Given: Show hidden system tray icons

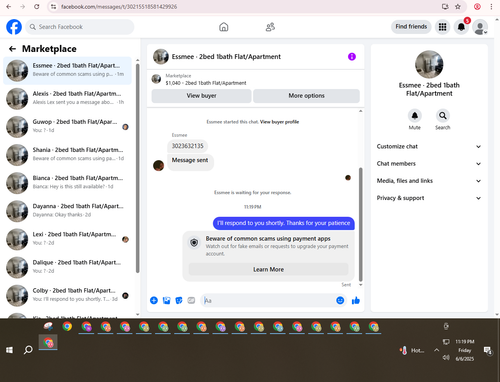Looking at the screenshot, I should tap(436, 350).
